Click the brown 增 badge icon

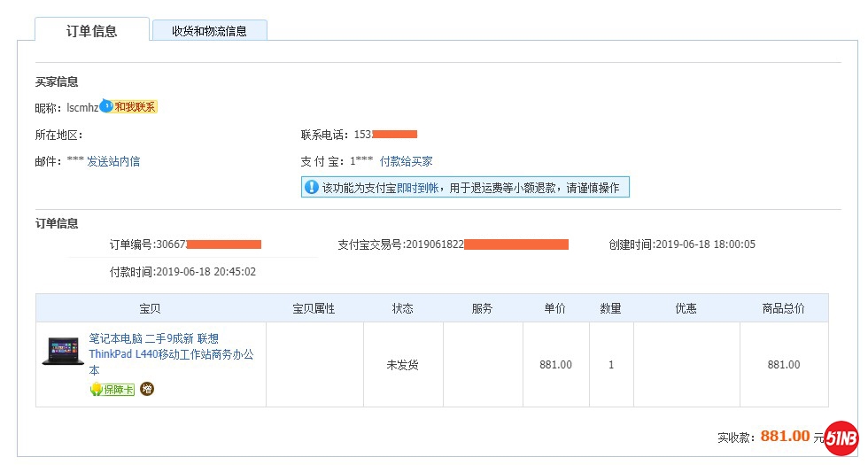tap(147, 389)
